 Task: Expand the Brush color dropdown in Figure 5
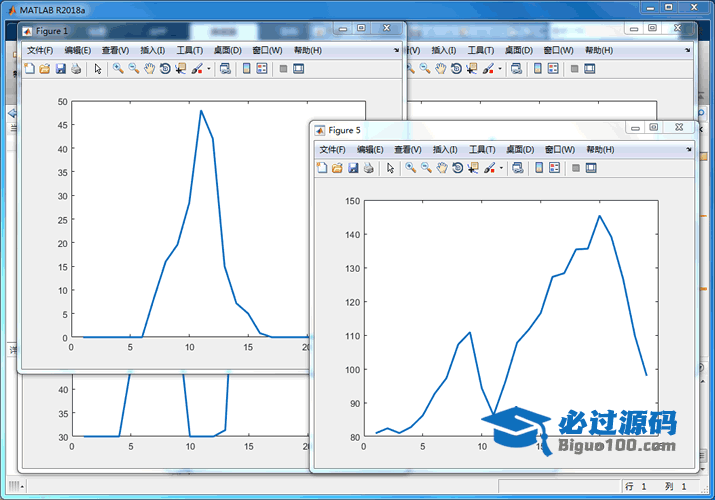pos(500,168)
